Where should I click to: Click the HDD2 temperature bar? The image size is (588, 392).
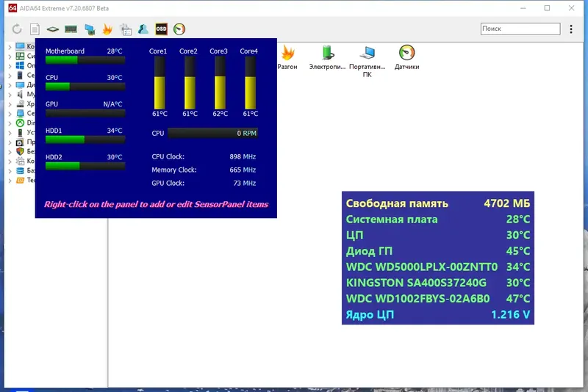[x=85, y=166]
